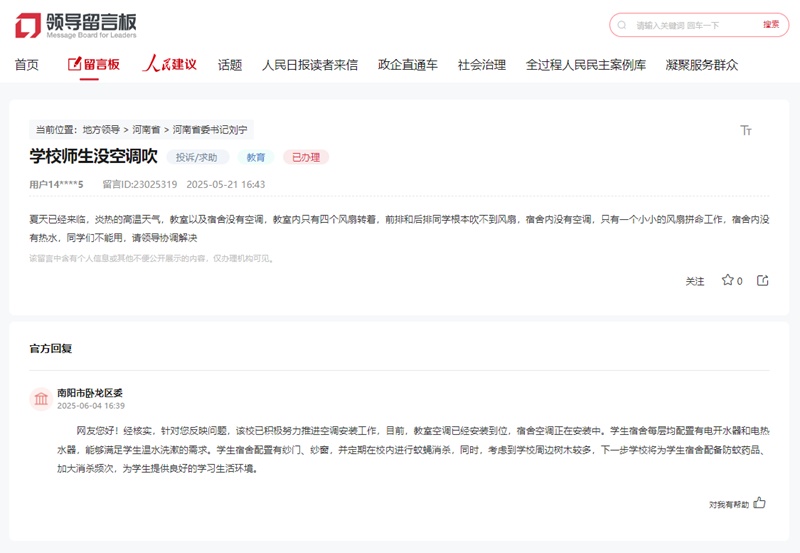Click the 河南省委书记刘宁 breadcrumb link
800x553 pixels.
(210, 130)
